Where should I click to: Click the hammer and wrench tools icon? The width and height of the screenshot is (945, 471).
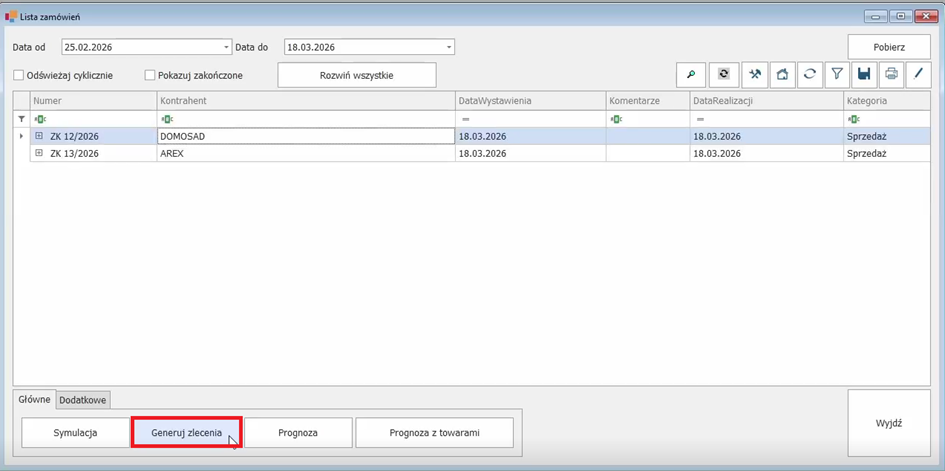click(756, 75)
